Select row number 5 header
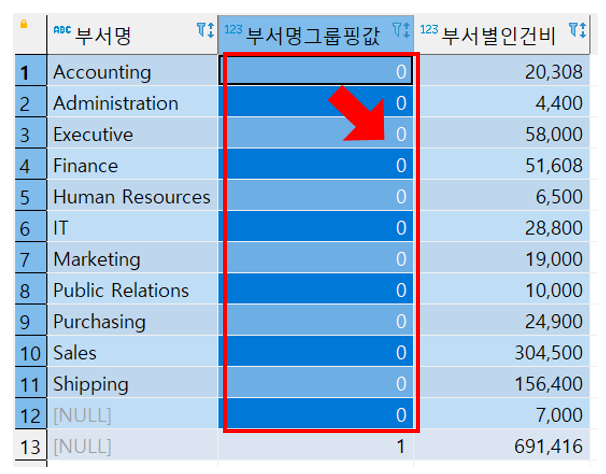 coord(31,195)
